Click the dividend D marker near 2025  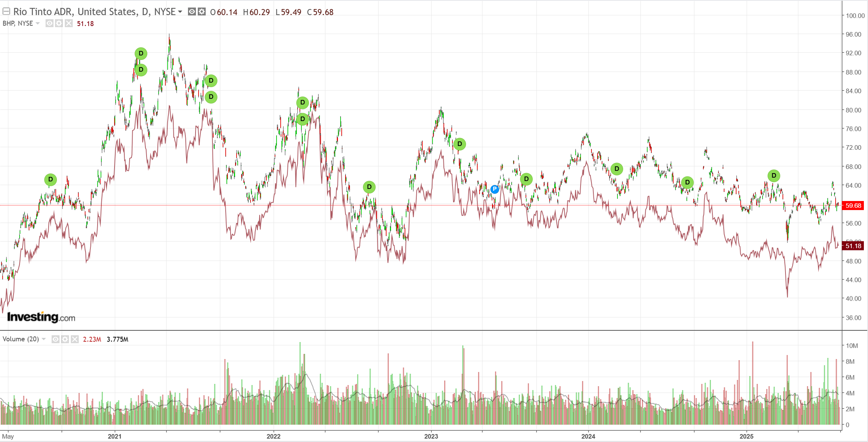[x=774, y=176]
